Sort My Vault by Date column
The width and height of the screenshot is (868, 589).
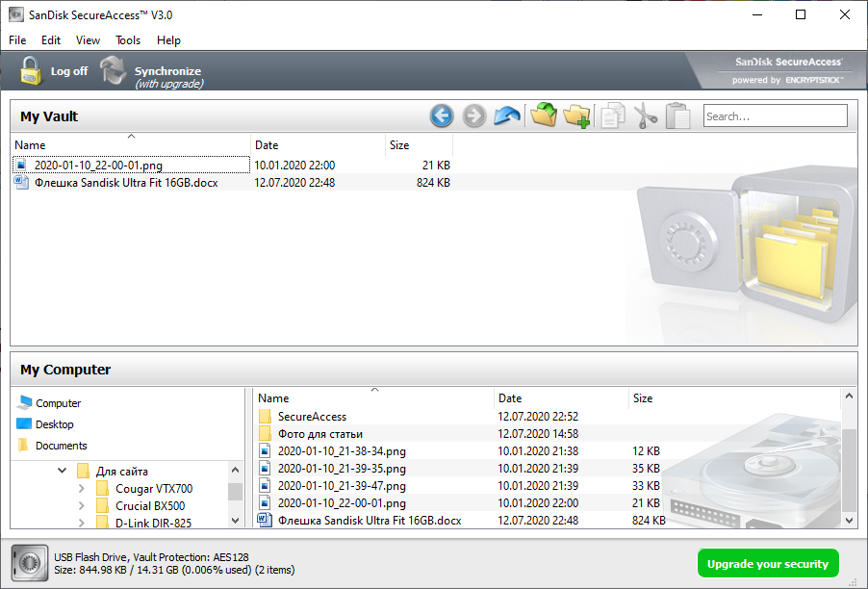tap(319, 144)
